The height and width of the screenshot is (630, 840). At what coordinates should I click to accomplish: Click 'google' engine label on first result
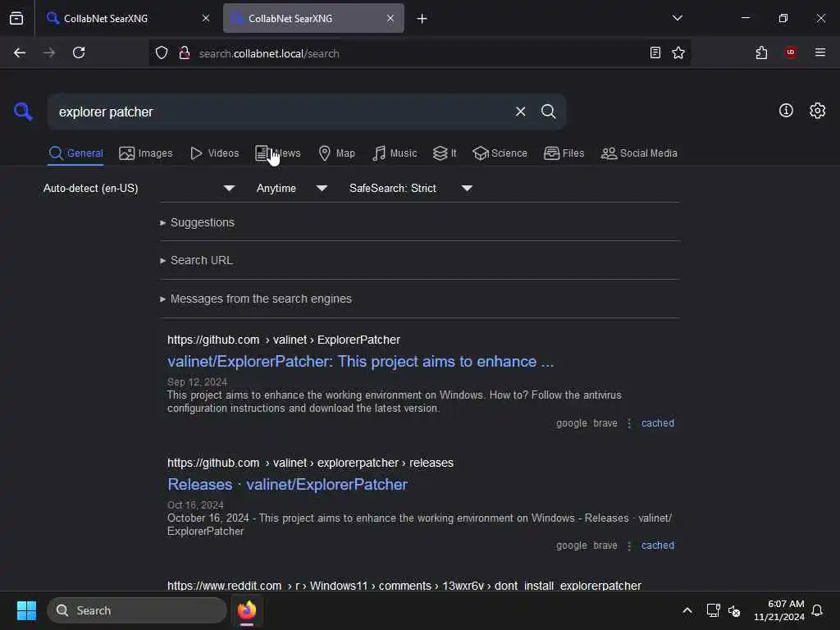point(572,423)
